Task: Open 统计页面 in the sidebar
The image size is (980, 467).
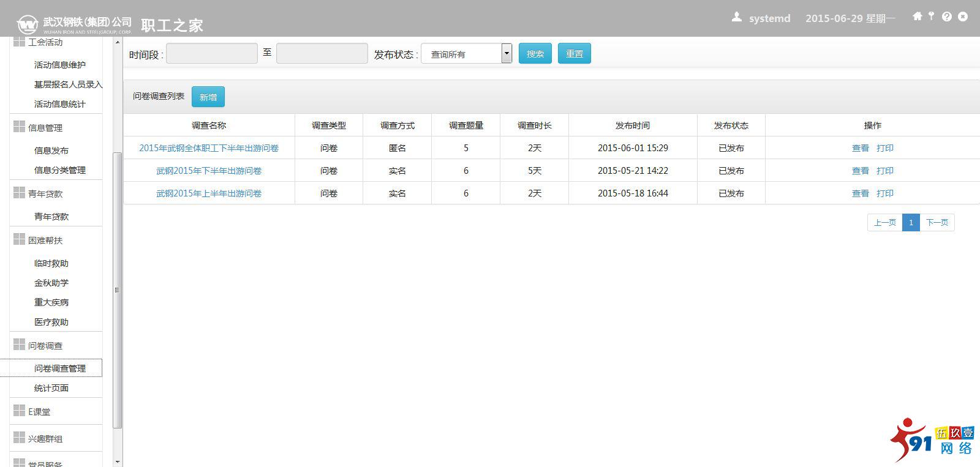Action: [x=51, y=388]
